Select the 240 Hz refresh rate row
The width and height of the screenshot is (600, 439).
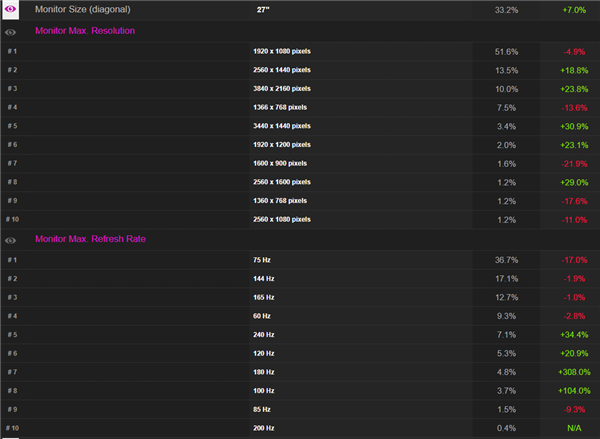pos(266,335)
